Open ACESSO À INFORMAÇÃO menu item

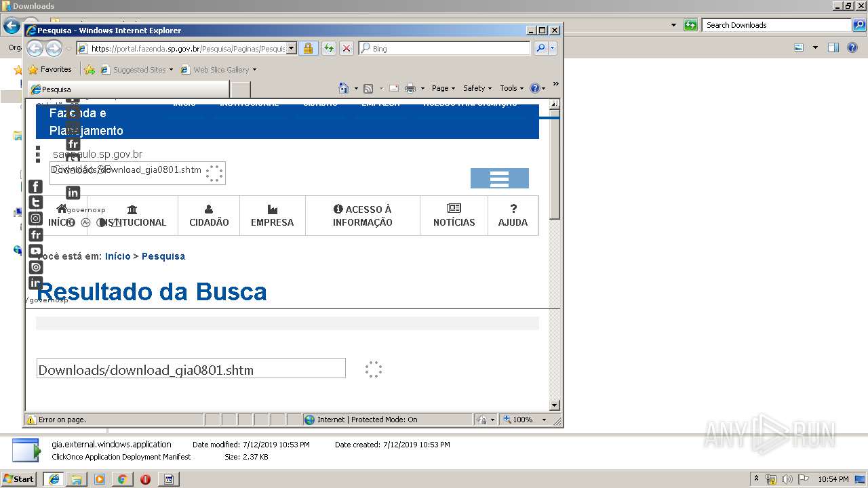click(x=363, y=216)
